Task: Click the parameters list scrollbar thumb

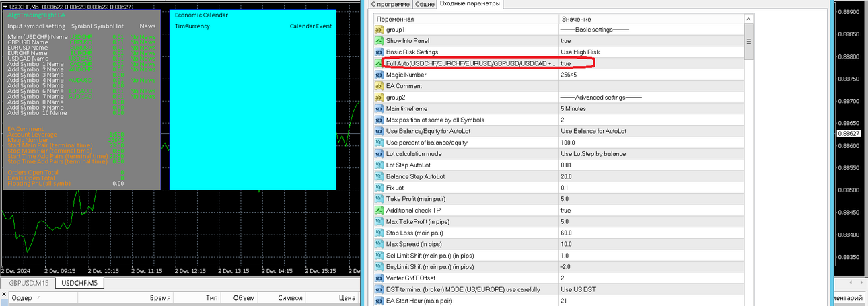Action: (x=748, y=40)
